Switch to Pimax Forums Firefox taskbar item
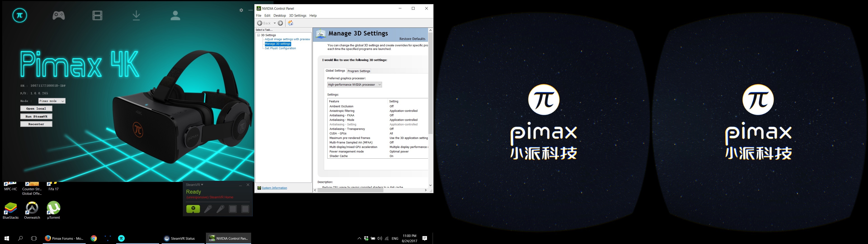Image resolution: width=868 pixels, height=244 pixels. tap(64, 238)
